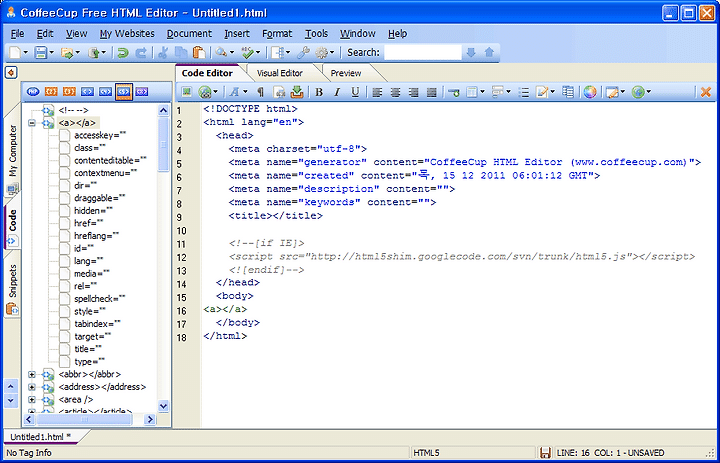Run the ABC spell check icon

(x=248, y=53)
